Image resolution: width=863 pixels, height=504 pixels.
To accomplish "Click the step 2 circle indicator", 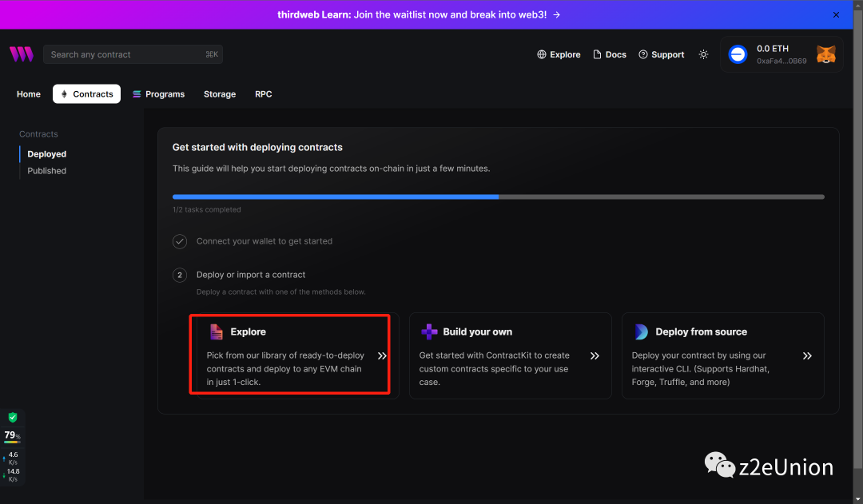I will point(181,275).
